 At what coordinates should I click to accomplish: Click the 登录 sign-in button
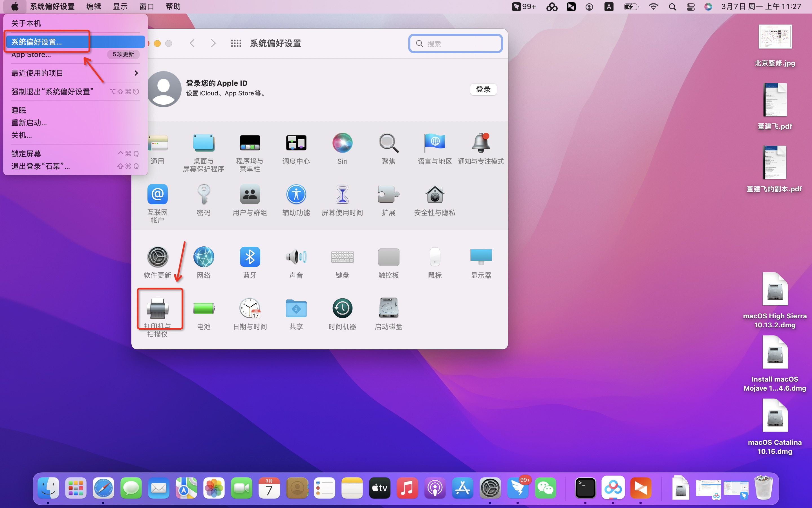click(483, 89)
